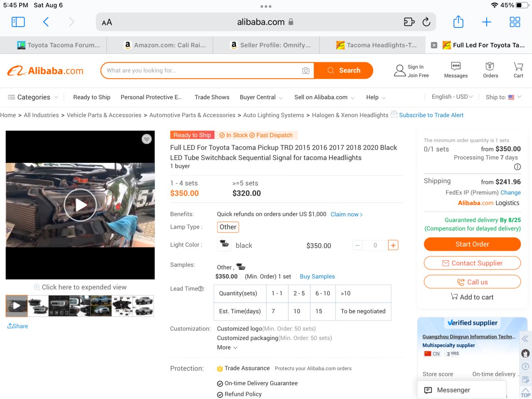Click the Buy Samples link
The width and height of the screenshot is (532, 399).
click(317, 276)
